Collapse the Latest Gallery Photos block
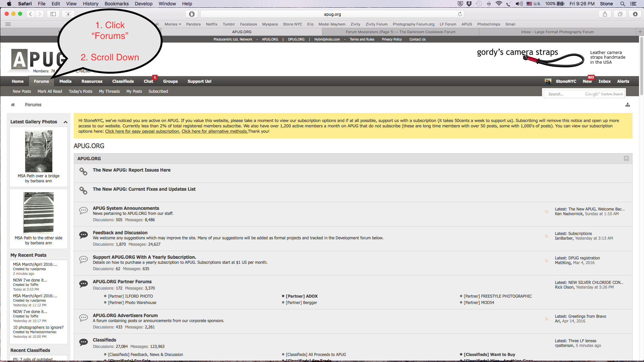644x362 pixels. tap(65, 122)
